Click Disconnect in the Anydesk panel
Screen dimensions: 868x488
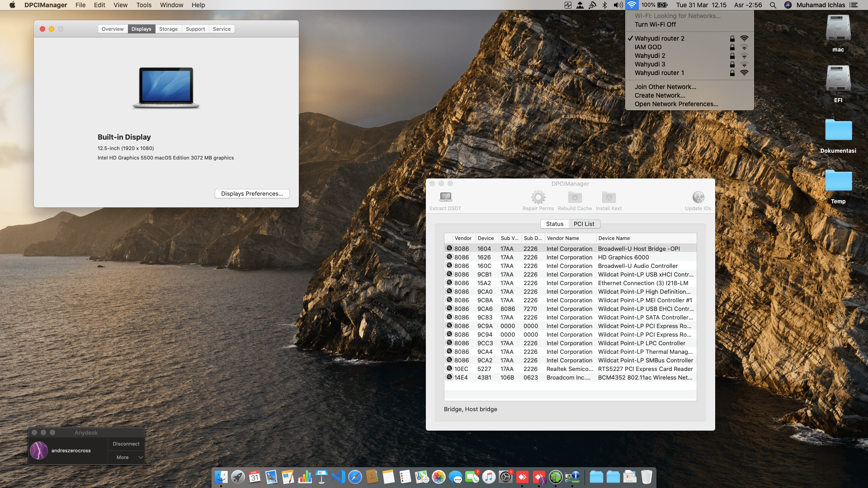click(126, 444)
